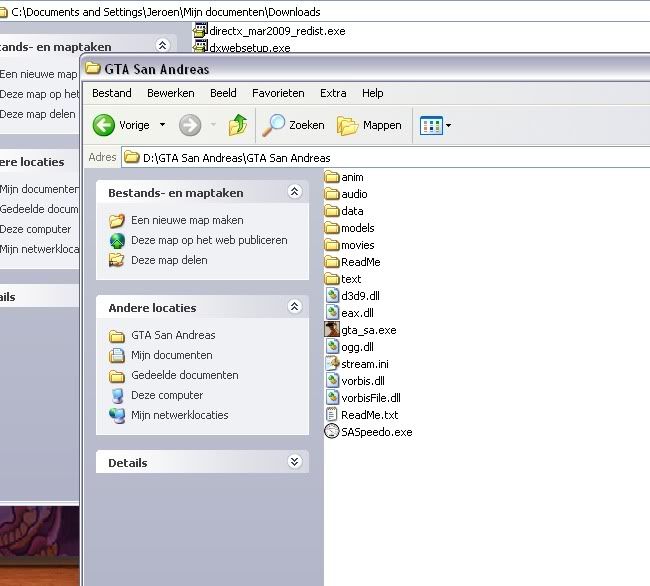Select the movies folder icon
The height and width of the screenshot is (586, 650).
click(x=332, y=245)
